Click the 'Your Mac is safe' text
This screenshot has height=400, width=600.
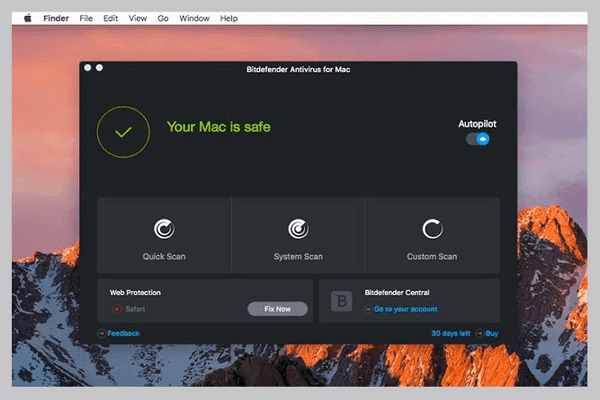[218, 127]
